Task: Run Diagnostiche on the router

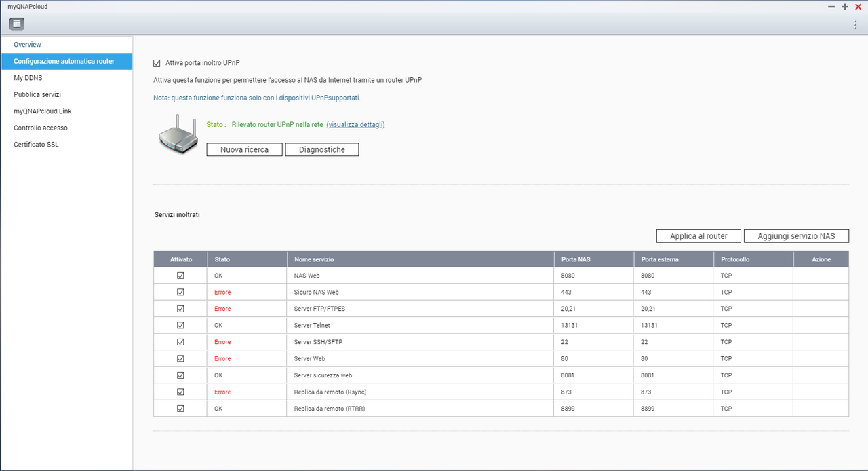Action: click(x=322, y=149)
